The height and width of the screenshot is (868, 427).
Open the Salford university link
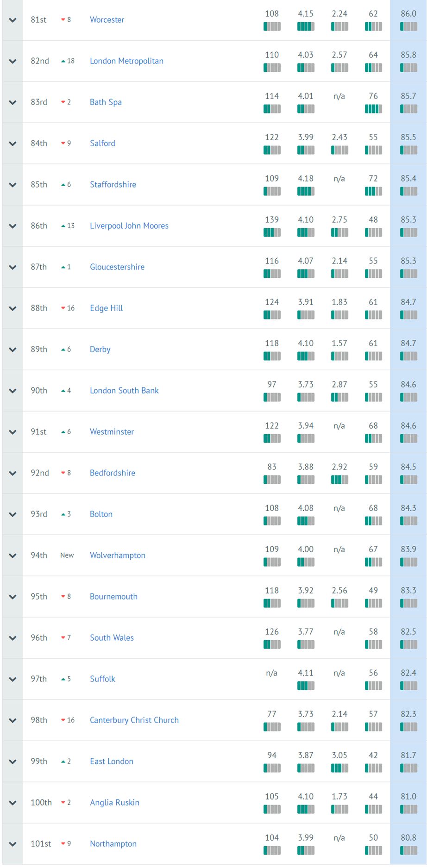coord(102,144)
